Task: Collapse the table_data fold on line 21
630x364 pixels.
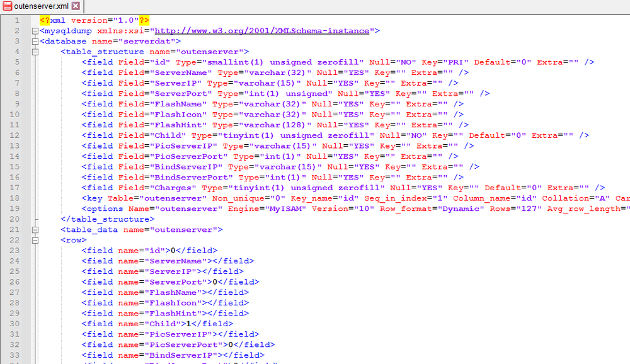Action: pos(35,229)
